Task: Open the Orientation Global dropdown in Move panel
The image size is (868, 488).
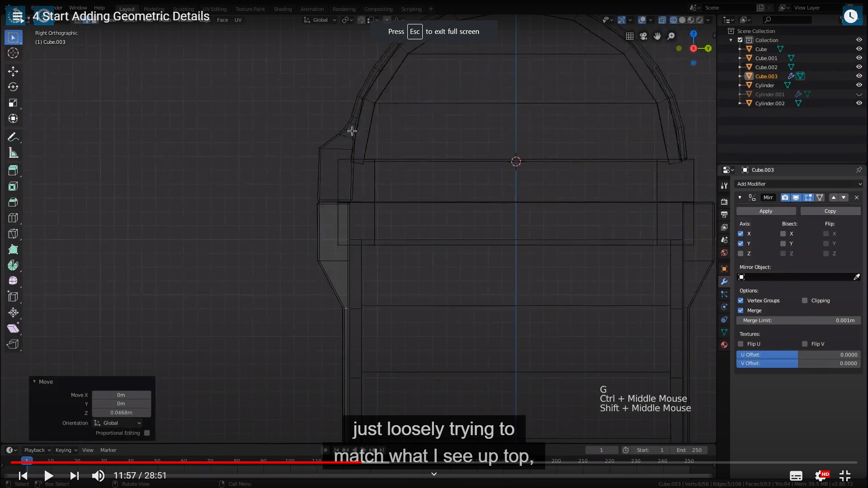Action: 118,423
